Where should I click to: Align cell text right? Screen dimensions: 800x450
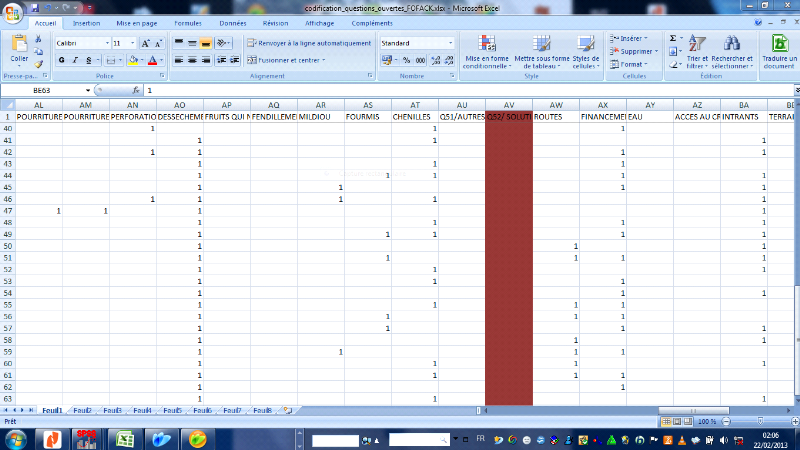click(x=206, y=60)
